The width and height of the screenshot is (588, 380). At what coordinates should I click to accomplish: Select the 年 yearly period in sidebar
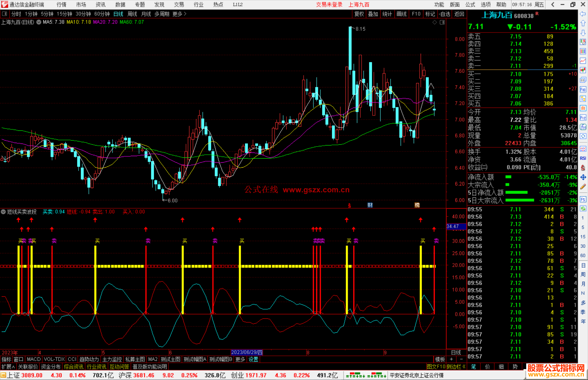[583, 321]
